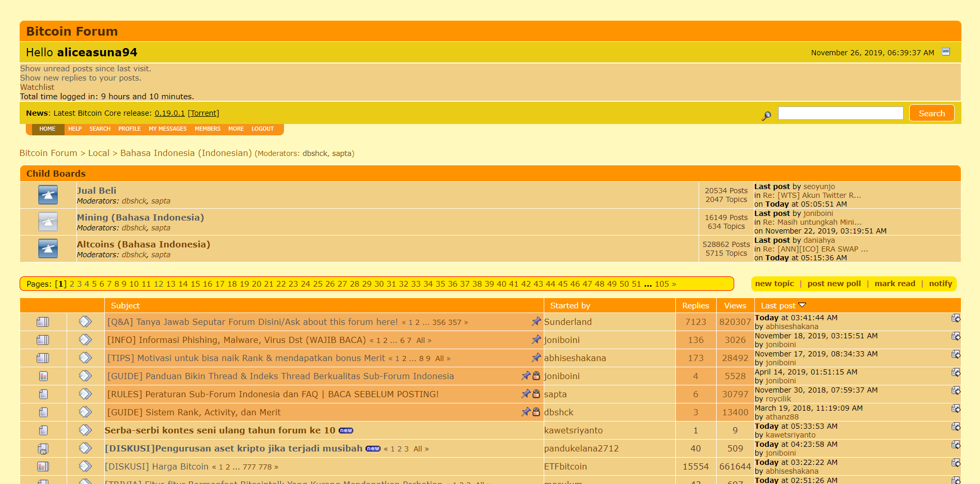
Task: Click LOGOUT in the menu bar
Action: [x=263, y=129]
